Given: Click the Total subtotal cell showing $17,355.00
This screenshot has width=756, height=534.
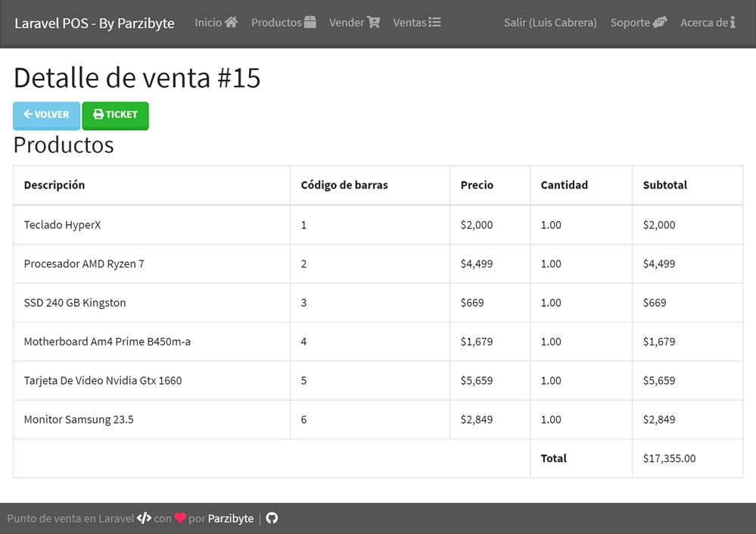Looking at the screenshot, I should pos(668,458).
